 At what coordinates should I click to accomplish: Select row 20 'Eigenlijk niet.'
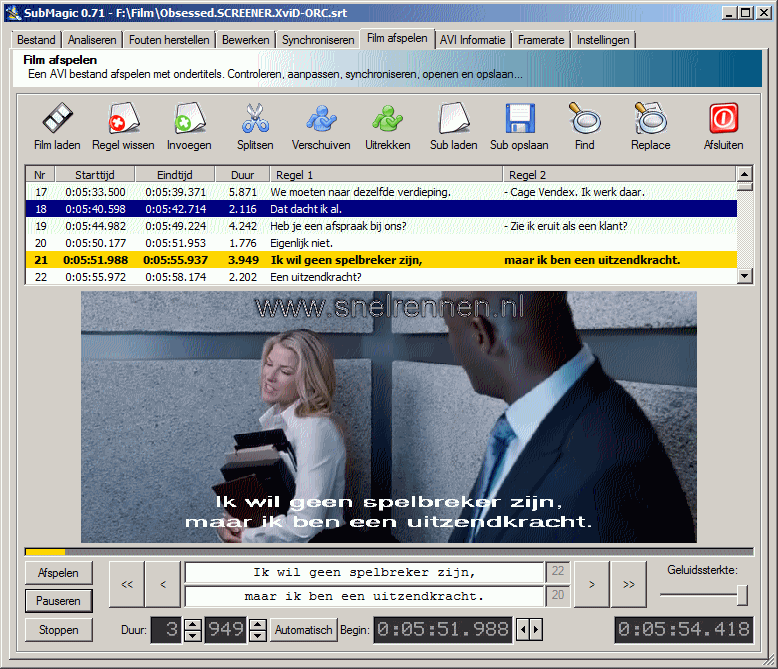(x=381, y=243)
